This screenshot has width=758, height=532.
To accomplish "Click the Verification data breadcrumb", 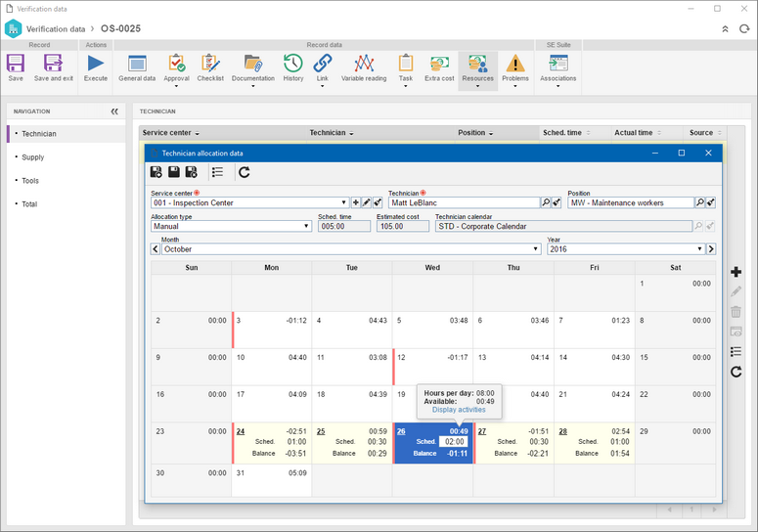I will (x=56, y=29).
